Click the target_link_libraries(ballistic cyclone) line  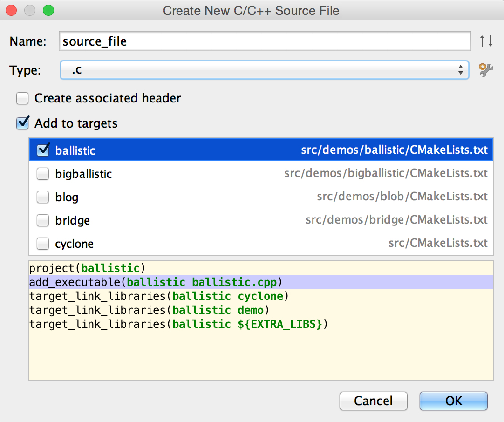tap(159, 296)
